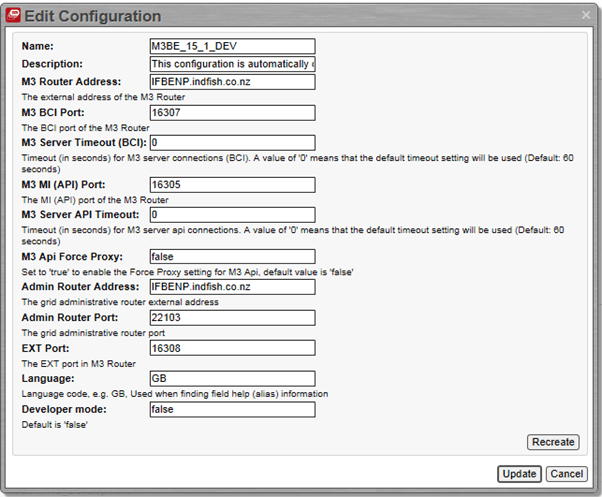Click the M3 MI (API) Port field
The image size is (602, 497).
click(231, 184)
